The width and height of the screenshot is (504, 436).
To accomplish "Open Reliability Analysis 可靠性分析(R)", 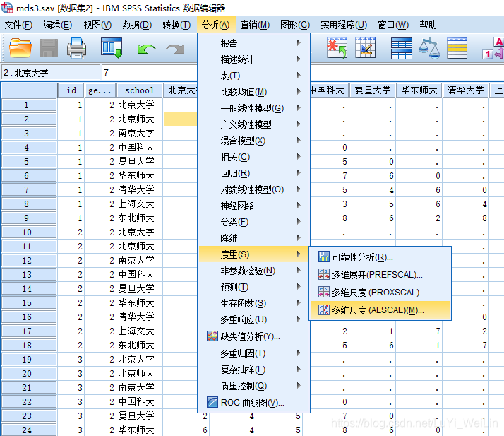I will (x=380, y=257).
